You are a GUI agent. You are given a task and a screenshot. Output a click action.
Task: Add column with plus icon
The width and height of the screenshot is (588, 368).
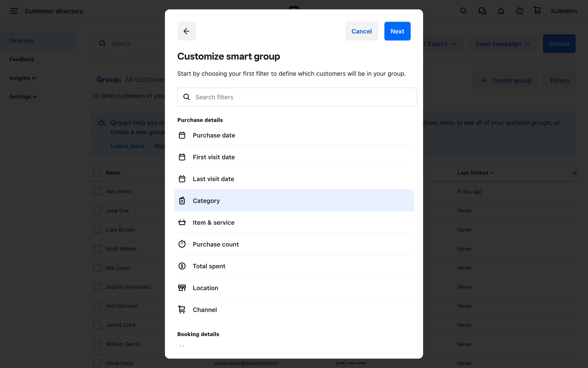click(575, 173)
